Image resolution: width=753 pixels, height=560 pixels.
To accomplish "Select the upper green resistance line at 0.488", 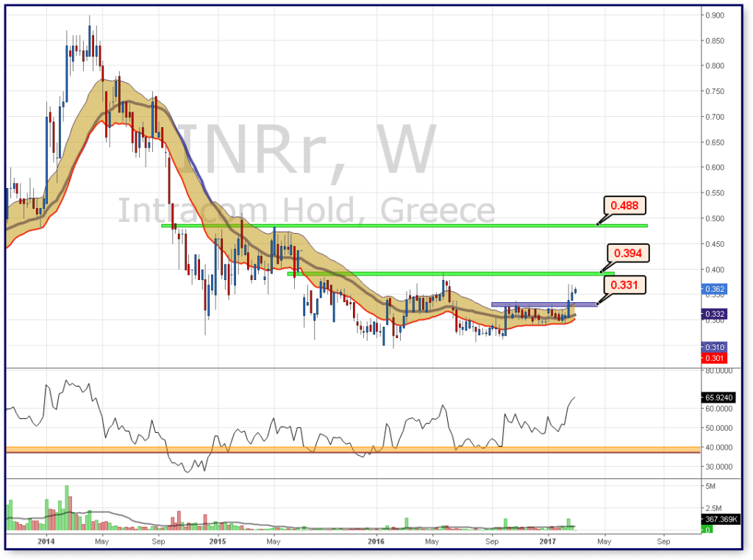I will [404, 226].
